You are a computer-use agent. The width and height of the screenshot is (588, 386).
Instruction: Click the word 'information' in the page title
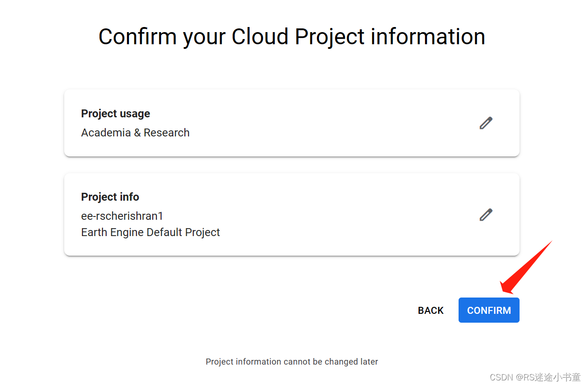coord(428,36)
